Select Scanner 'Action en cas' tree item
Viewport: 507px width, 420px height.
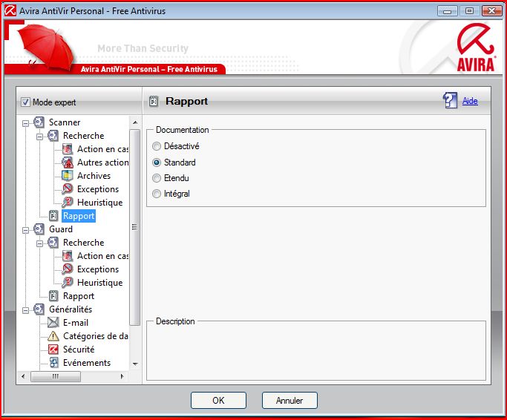tap(102, 149)
